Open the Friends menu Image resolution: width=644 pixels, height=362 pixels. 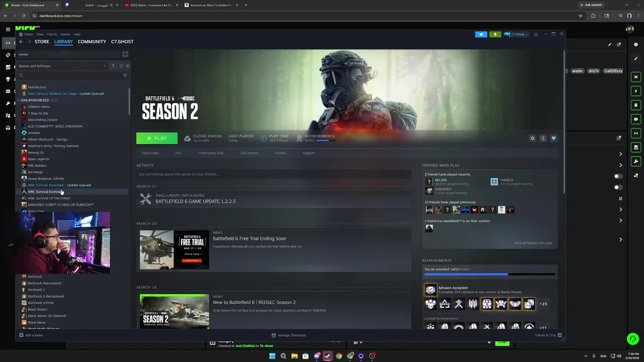click(x=52, y=34)
